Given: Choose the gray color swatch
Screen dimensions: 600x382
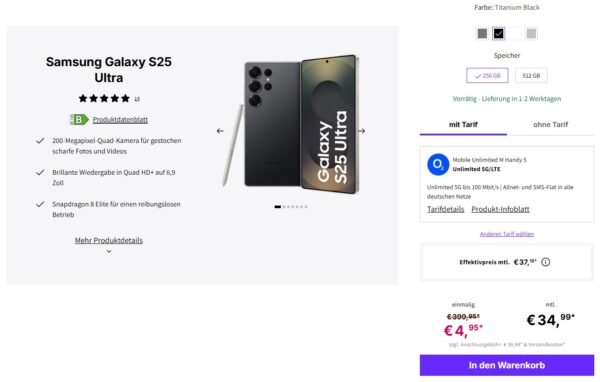Looking at the screenshot, I should 482,34.
